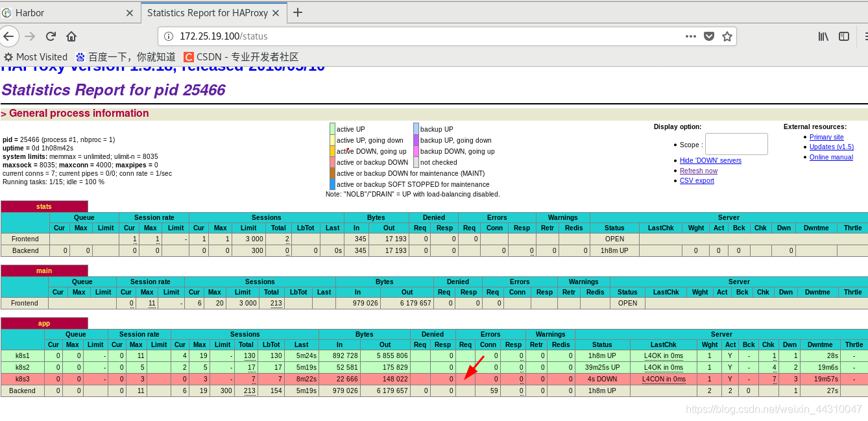Click the '19m6s' downtime cell
Image resolution: width=868 pixels, height=421 pixels.
820,367
